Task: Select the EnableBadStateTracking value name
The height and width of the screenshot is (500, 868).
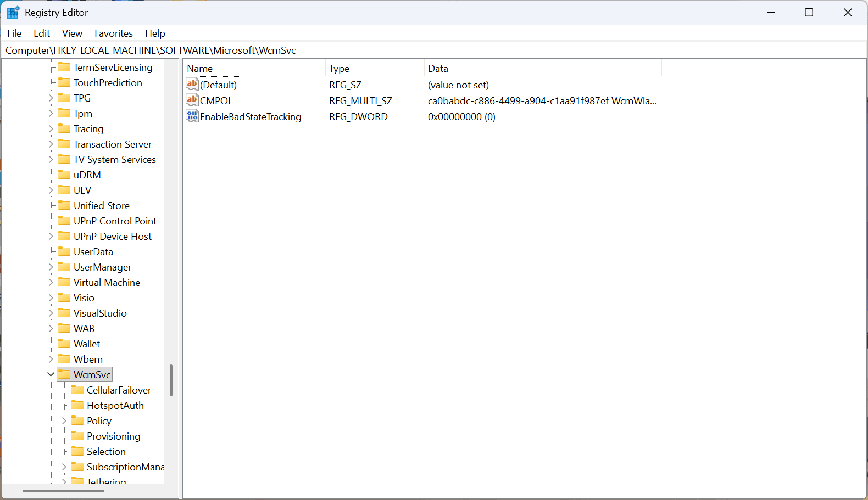Action: point(251,117)
